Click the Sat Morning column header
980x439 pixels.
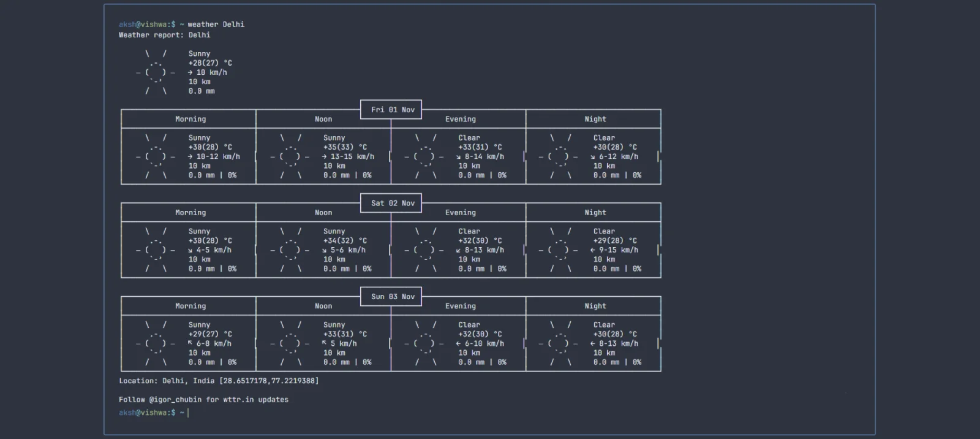pyautogui.click(x=190, y=213)
